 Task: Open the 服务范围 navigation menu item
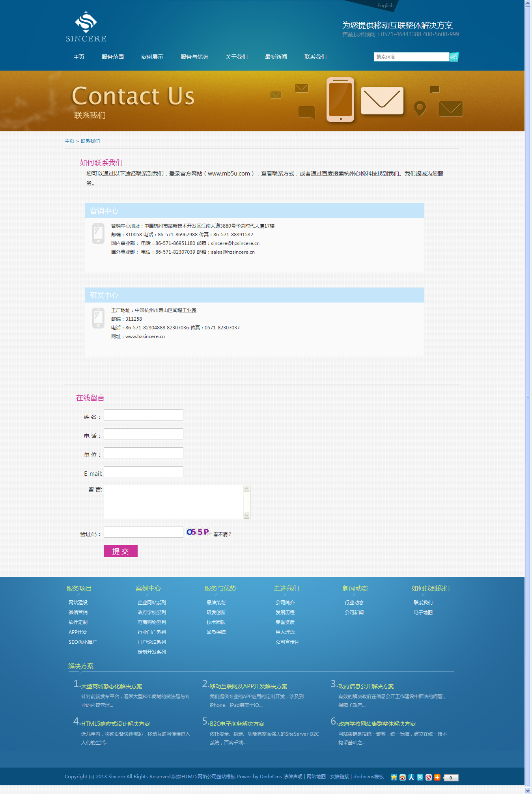click(x=113, y=57)
